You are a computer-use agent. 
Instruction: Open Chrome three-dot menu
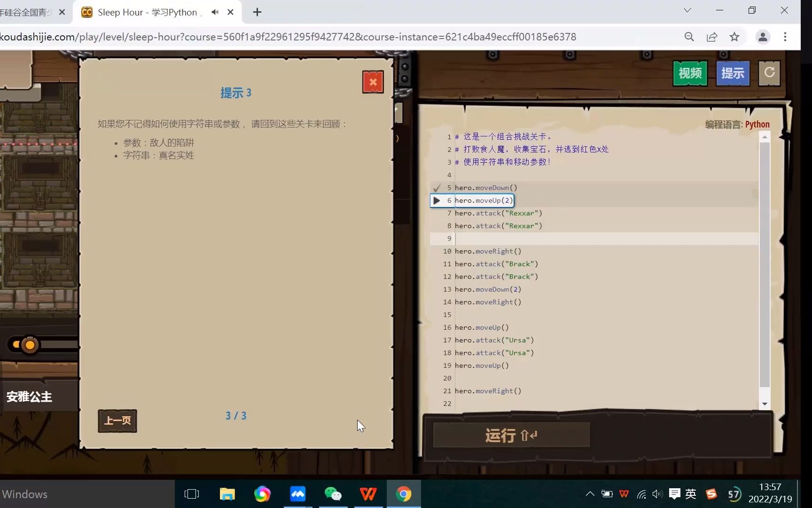[785, 37]
